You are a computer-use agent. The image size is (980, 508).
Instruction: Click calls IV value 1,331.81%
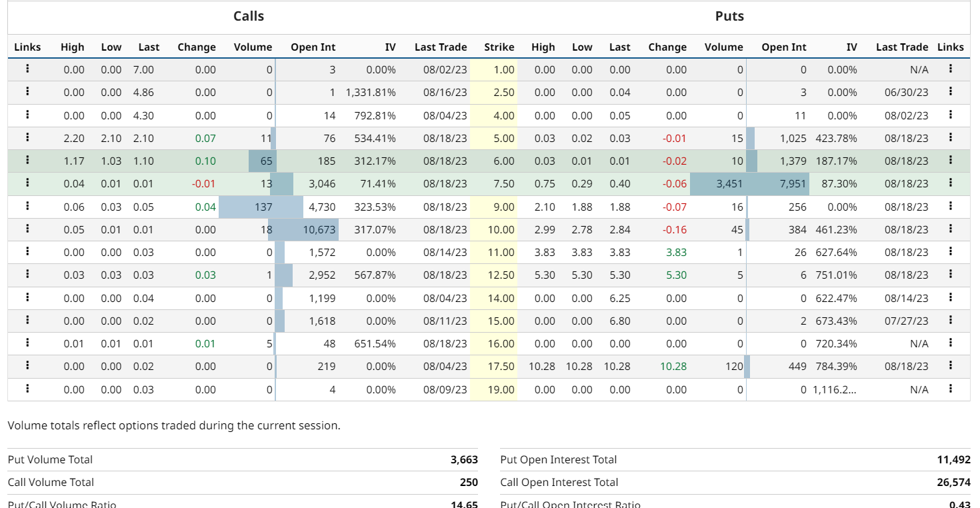point(371,93)
